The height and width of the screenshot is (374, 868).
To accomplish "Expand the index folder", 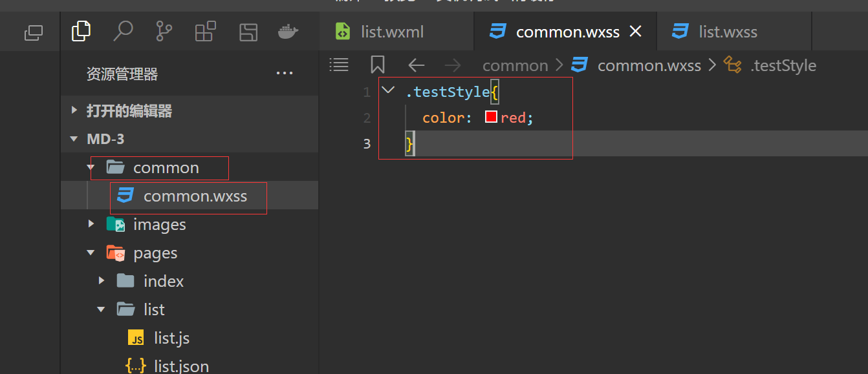I will click(102, 281).
